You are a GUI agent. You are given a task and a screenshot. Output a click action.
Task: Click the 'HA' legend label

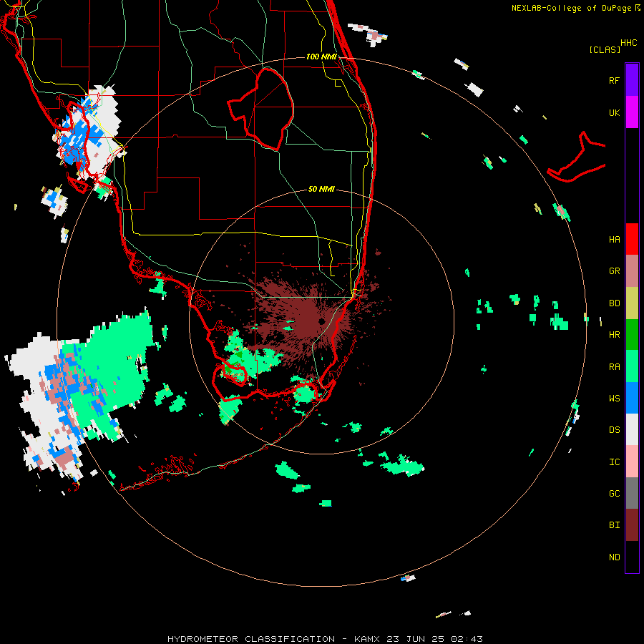(x=614, y=240)
